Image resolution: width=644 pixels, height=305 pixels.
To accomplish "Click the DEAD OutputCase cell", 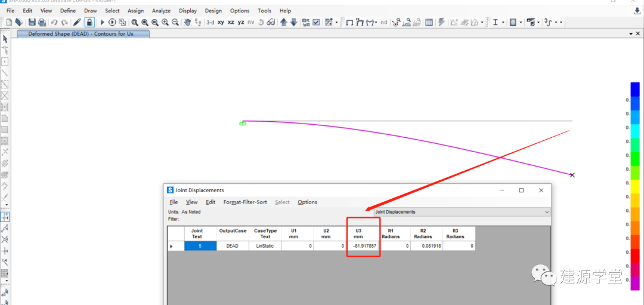I will point(233,247).
